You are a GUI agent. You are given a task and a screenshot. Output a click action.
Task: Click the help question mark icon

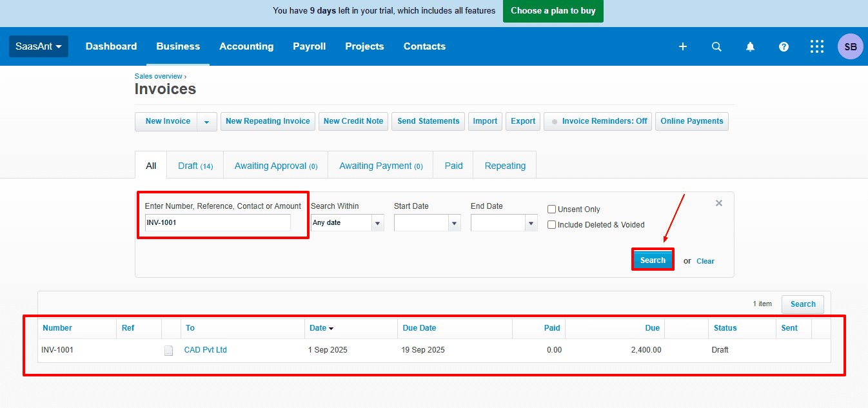(x=784, y=46)
